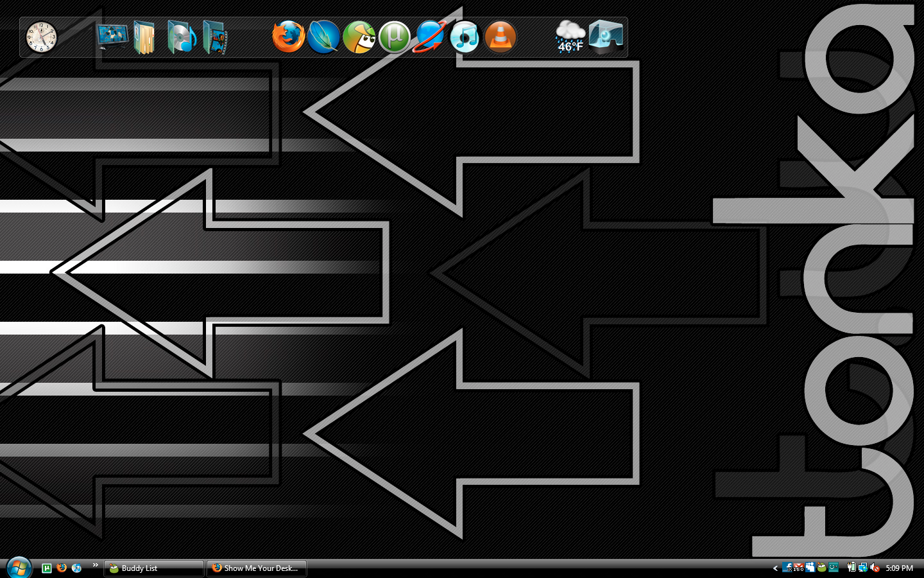
Task: Click the 5:09 PM taskbar clock
Action: point(899,568)
